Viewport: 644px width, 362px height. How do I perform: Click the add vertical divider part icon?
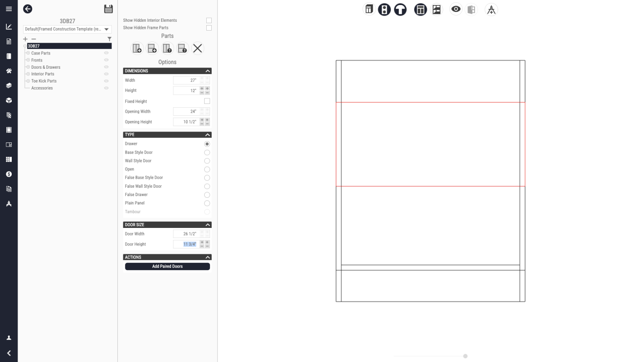(137, 49)
